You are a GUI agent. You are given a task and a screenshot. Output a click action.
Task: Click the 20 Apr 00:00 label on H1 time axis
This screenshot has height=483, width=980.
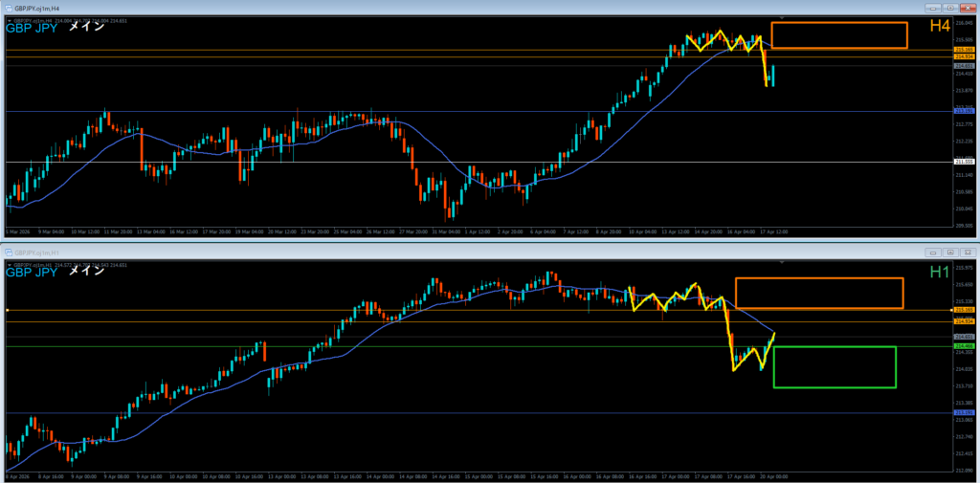tap(773, 476)
